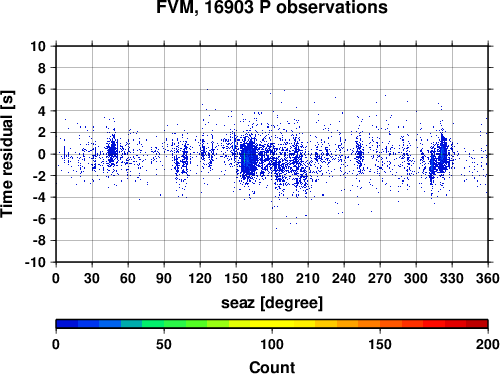Click the 10 tick label on y-axis

click(x=38, y=46)
